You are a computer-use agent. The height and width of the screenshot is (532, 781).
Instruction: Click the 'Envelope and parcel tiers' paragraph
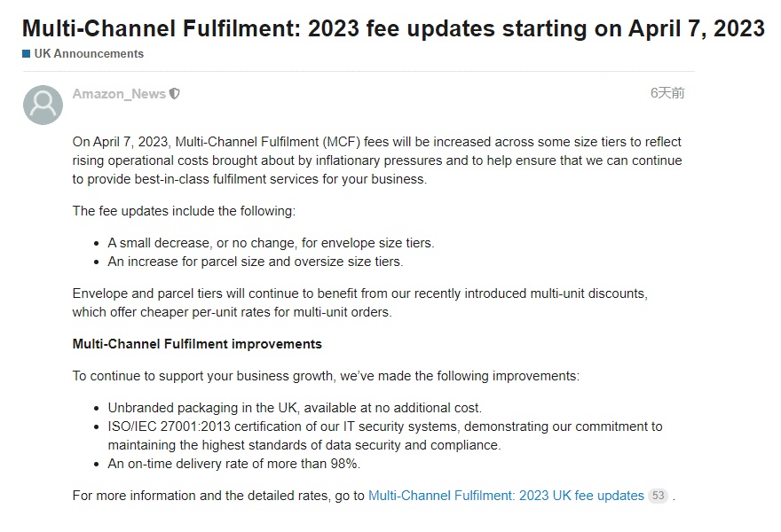pyautogui.click(x=360, y=302)
